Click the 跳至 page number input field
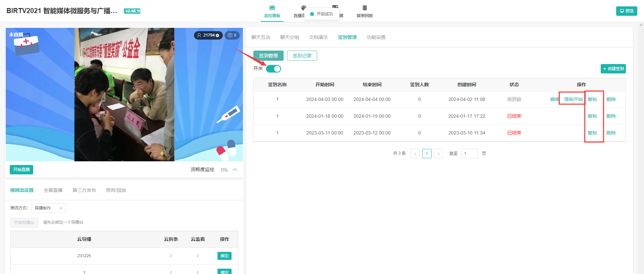Image resolution: width=644 pixels, height=274 pixels. click(470, 154)
